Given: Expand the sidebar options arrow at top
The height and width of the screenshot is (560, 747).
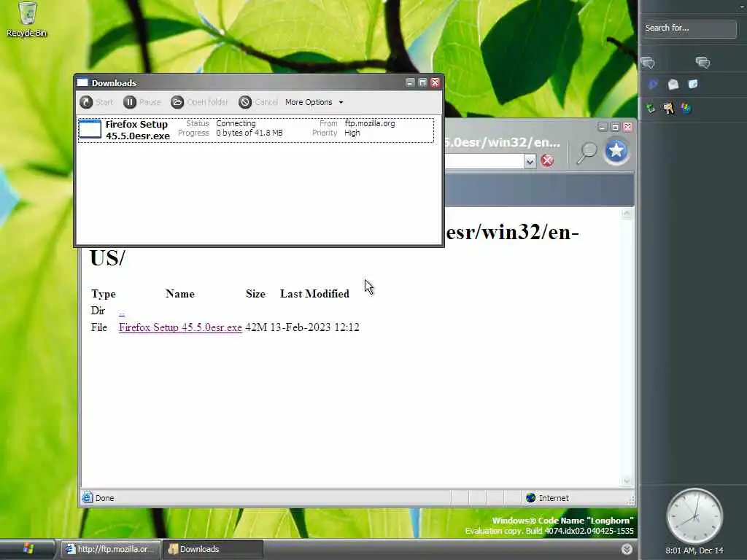Looking at the screenshot, I should [742, 6].
